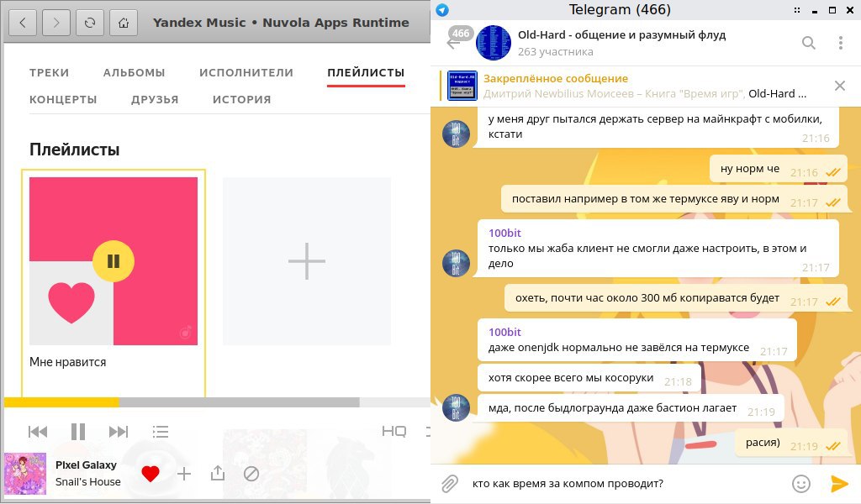This screenshot has width=861, height=504.
Task: Open Pixel Galaxy album cover thumbnail
Action: (25, 474)
